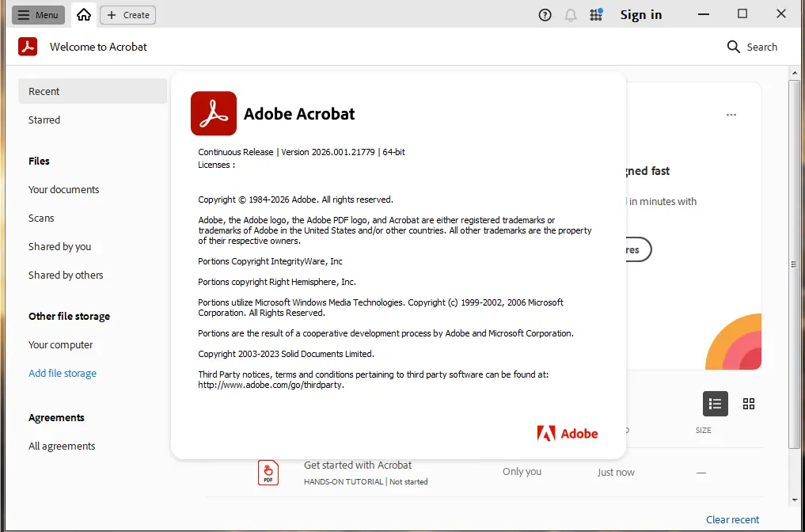Click the Licenses label in dialog

[x=217, y=165]
